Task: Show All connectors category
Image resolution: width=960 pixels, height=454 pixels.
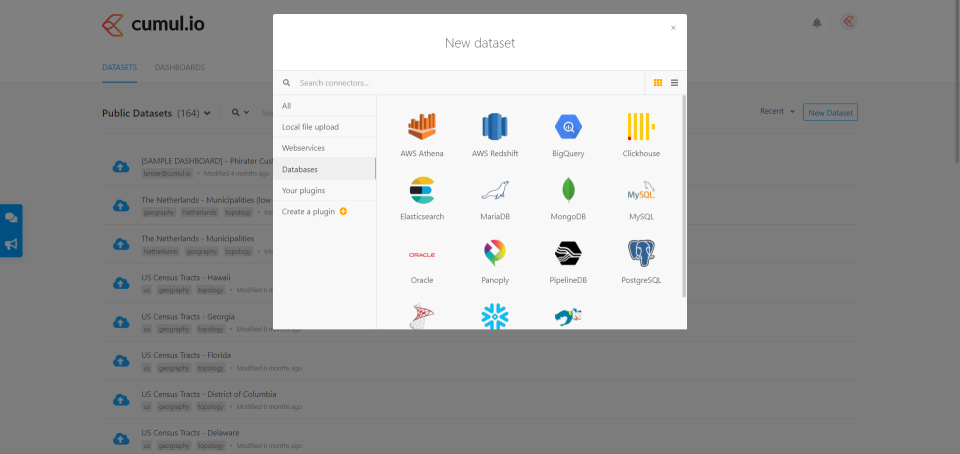Action: click(x=324, y=106)
